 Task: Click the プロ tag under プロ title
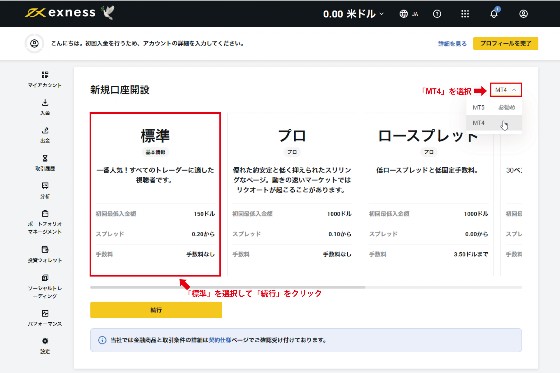point(292,152)
